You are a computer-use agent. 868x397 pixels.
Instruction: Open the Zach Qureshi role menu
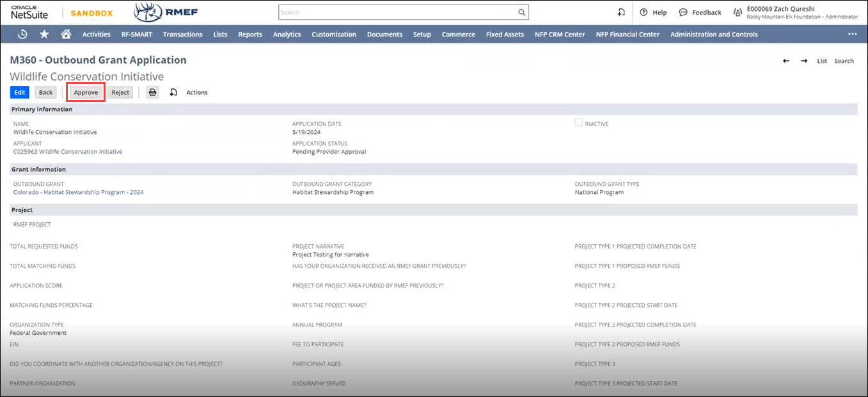pyautogui.click(x=796, y=12)
